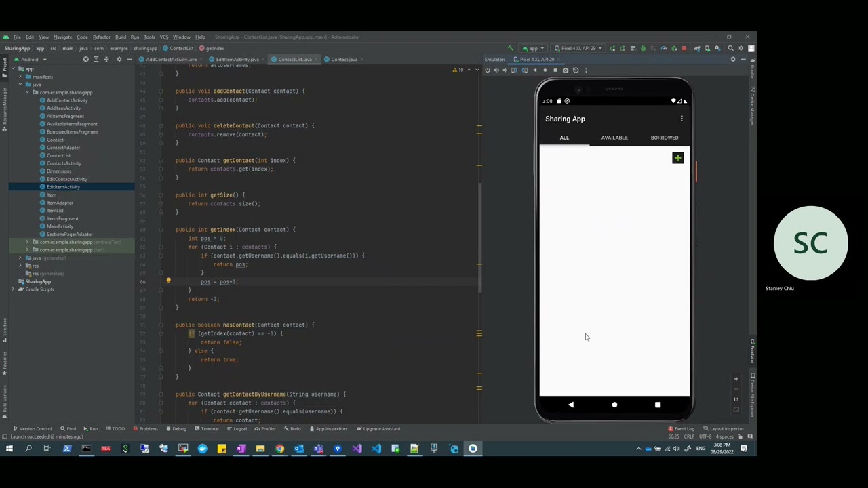
Task: Tap the phone's recents square button
Action: tap(657, 405)
